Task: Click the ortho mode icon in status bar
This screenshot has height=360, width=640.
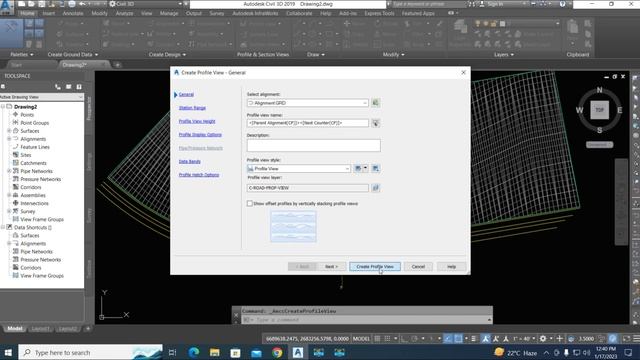Action: 404,338
